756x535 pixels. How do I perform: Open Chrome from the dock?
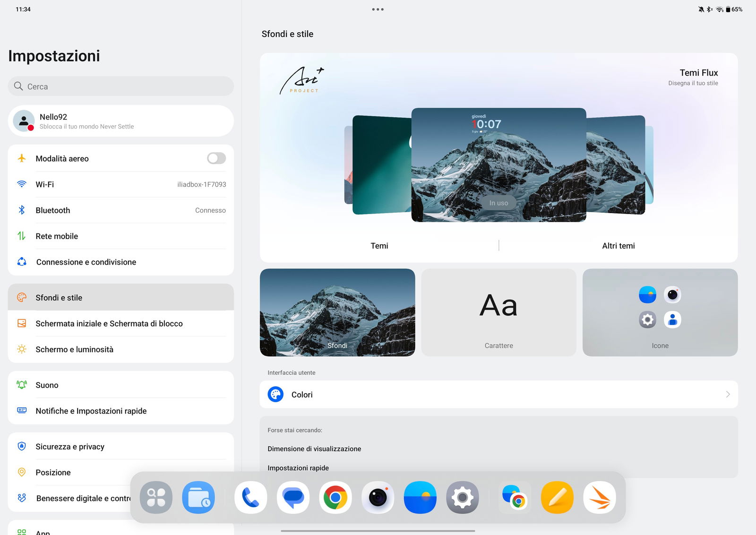point(335,498)
